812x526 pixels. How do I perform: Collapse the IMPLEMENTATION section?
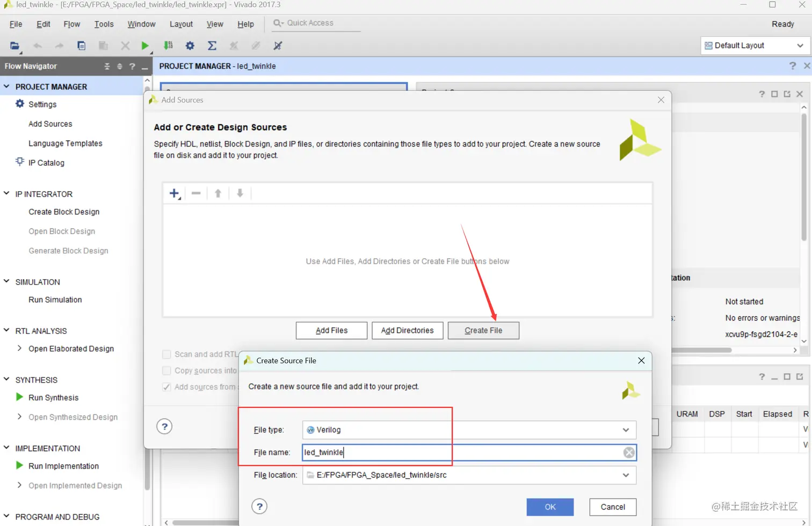[6, 448]
